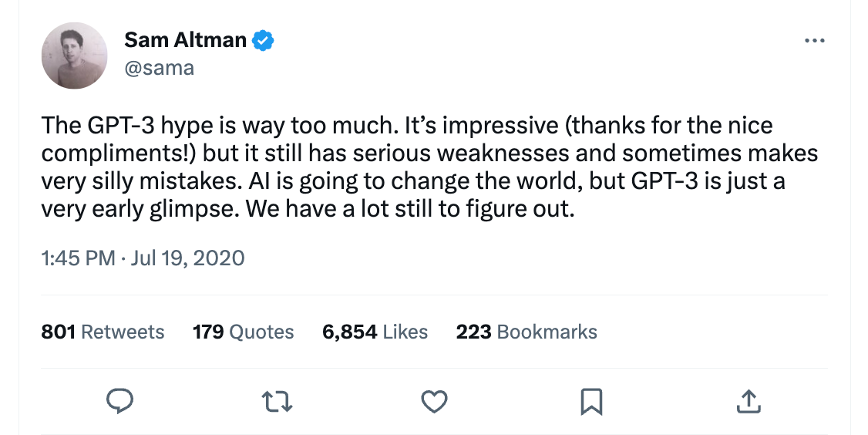Click the reply speech bubble icon
Screen dimensions: 868x435
point(119,400)
